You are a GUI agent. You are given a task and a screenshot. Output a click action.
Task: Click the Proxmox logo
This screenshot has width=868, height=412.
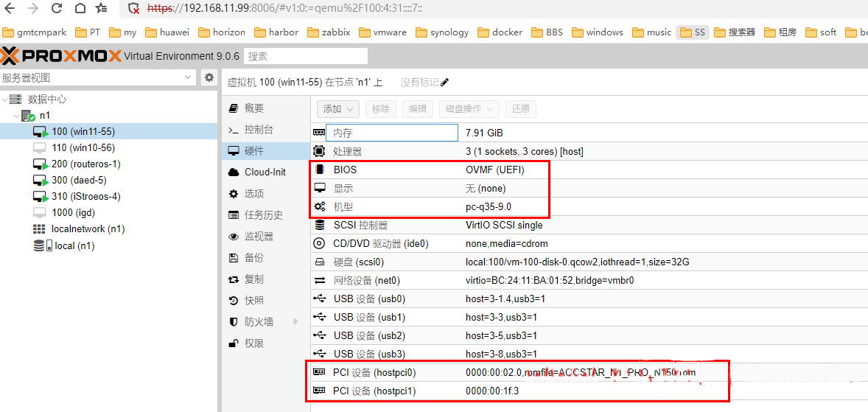pyautogui.click(x=60, y=56)
